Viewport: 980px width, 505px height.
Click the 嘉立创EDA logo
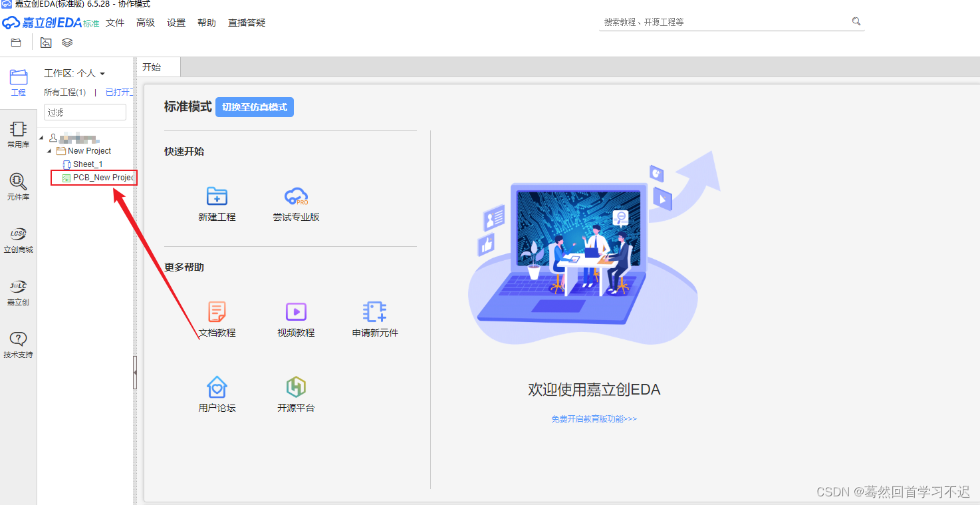coord(51,23)
